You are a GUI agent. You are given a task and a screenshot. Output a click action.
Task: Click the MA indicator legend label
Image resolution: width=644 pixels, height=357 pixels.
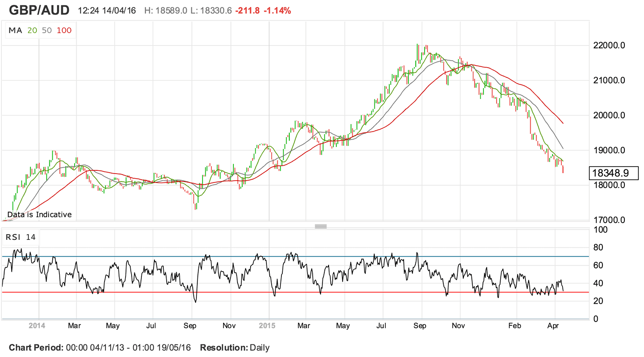pos(15,30)
